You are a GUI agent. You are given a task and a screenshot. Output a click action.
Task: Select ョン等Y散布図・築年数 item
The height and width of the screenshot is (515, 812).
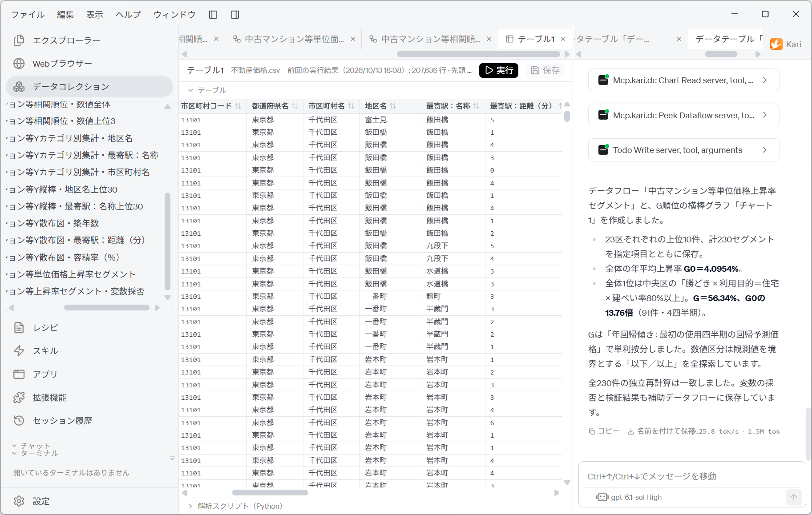pyautogui.click(x=53, y=223)
